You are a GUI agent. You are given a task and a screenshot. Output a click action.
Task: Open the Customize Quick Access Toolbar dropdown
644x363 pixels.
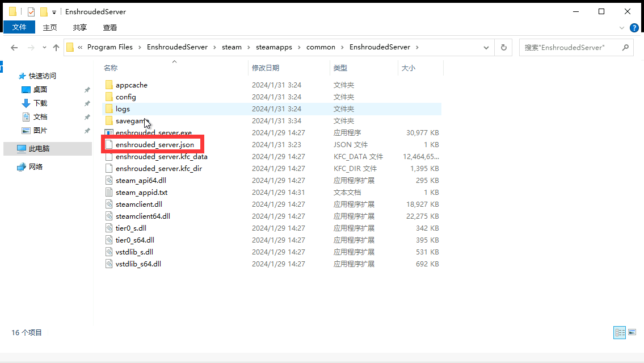click(x=54, y=12)
